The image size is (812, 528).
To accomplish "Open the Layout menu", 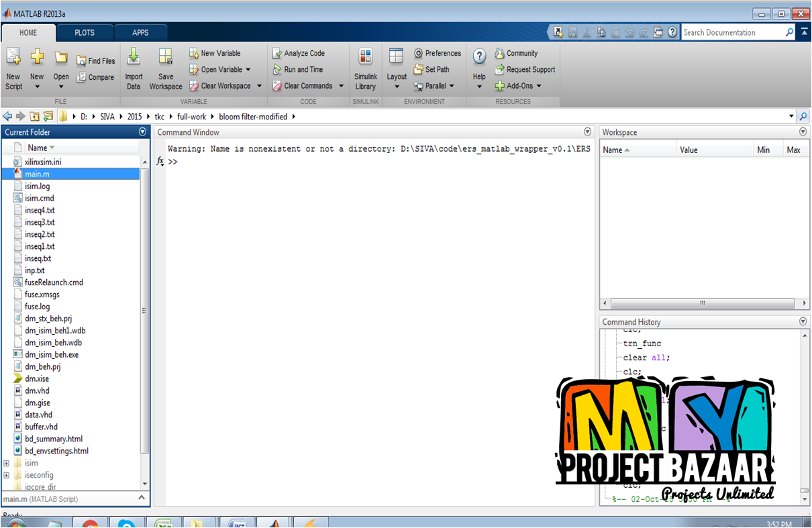I will click(397, 69).
